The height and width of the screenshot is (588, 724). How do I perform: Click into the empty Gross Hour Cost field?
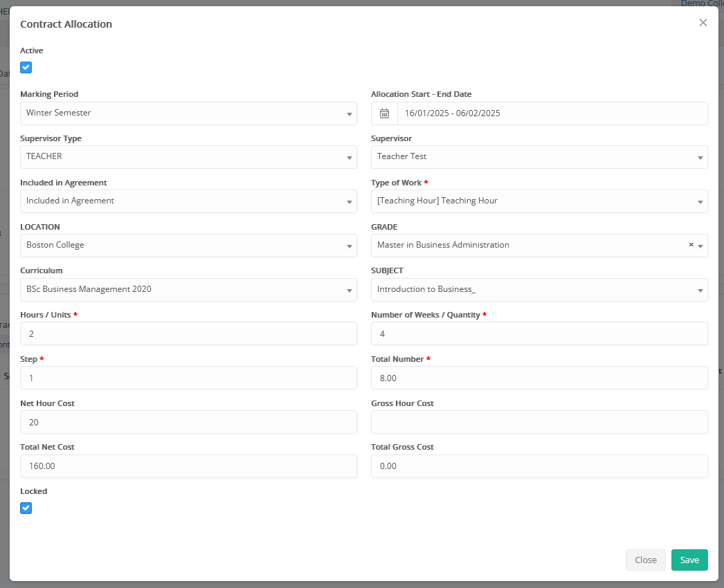tap(539, 422)
